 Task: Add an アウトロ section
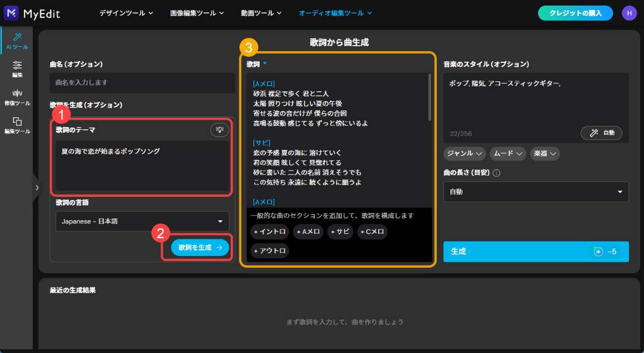270,251
